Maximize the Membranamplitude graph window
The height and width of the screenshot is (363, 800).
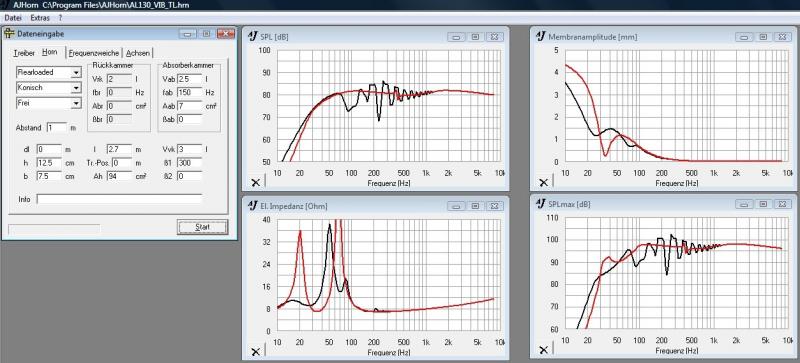(x=763, y=37)
